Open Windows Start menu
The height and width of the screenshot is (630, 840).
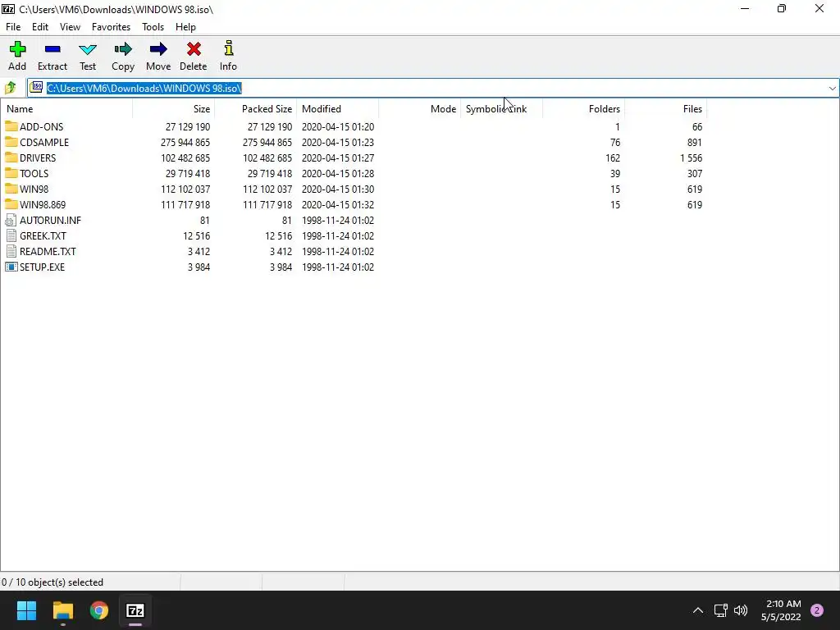coord(26,610)
